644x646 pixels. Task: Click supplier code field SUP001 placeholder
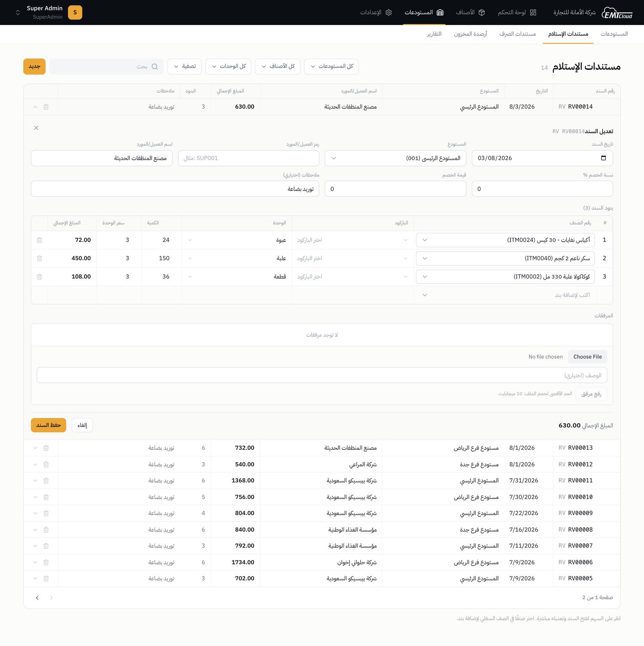click(x=249, y=158)
